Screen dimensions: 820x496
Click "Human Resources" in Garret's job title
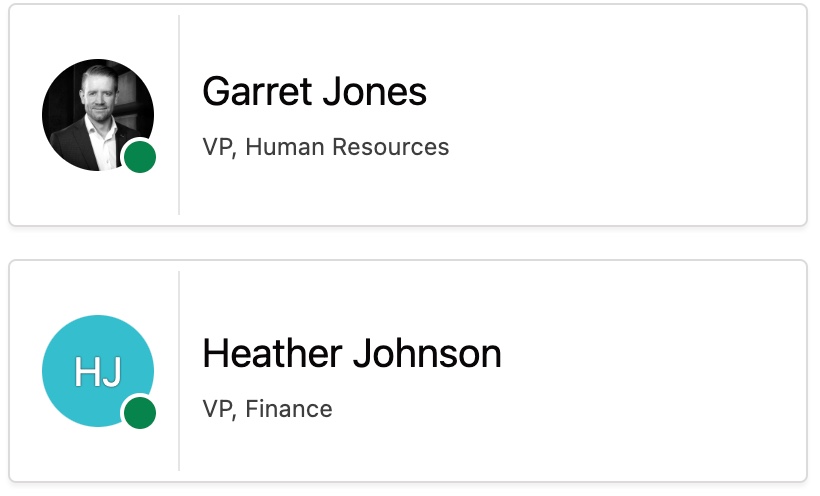(347, 148)
